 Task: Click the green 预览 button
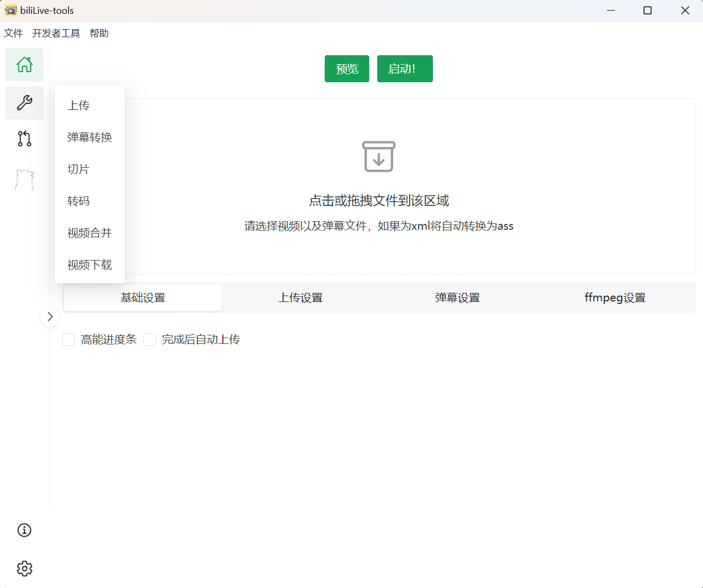(347, 69)
